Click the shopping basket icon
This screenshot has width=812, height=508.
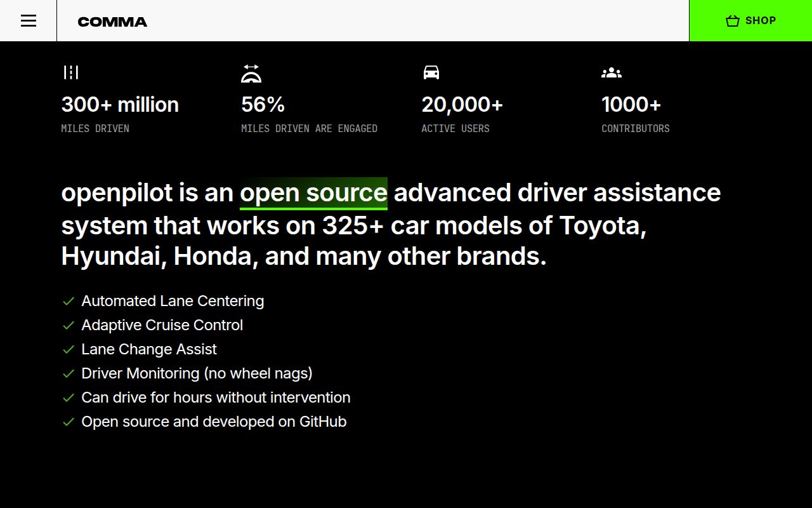(x=733, y=21)
